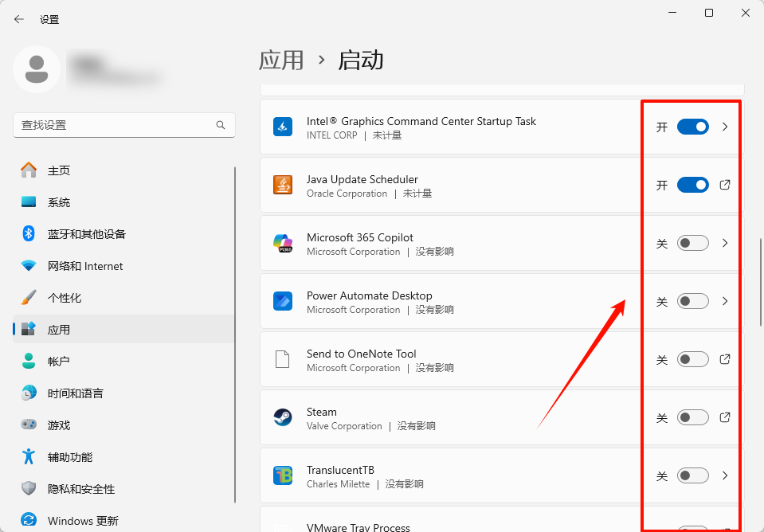Click the Send to OneNote Tool file icon
This screenshot has width=764, height=532.
coord(283,359)
